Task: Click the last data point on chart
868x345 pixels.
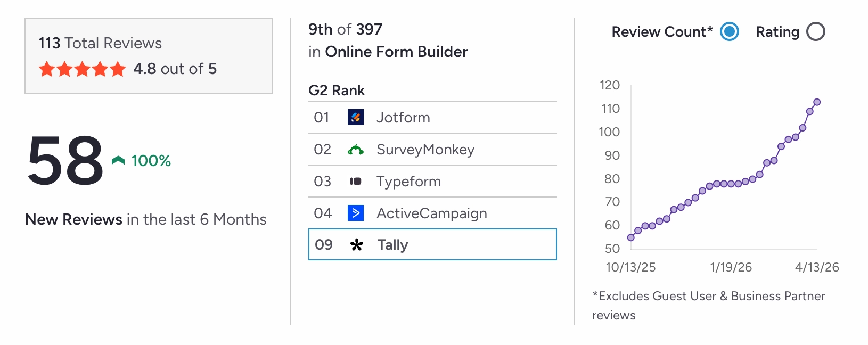Action: [817, 102]
